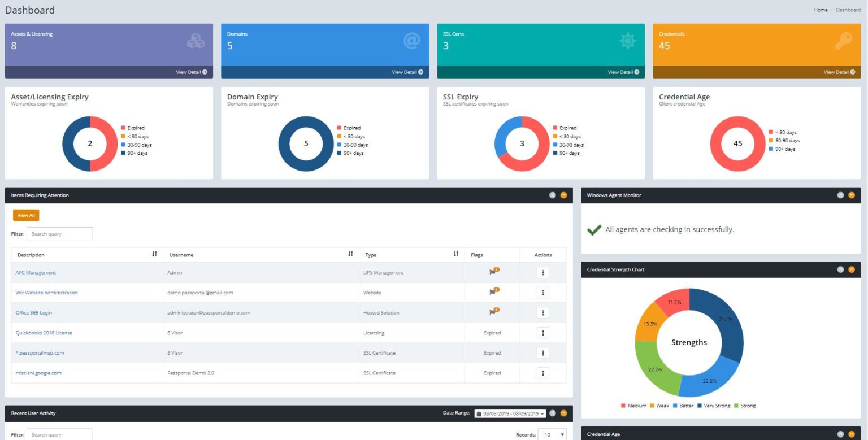Screen dimensions: 868x440
Task: Collapse the Windows Agent Monitor panel
Action: 852,195
